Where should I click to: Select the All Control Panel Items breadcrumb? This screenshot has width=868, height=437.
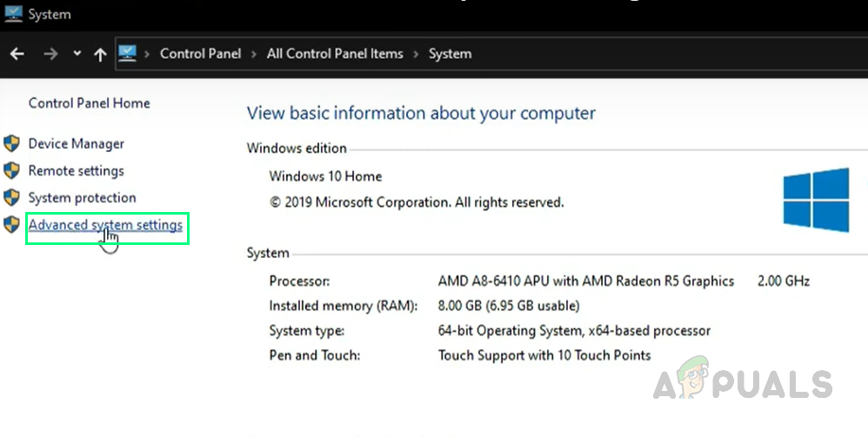pyautogui.click(x=335, y=54)
